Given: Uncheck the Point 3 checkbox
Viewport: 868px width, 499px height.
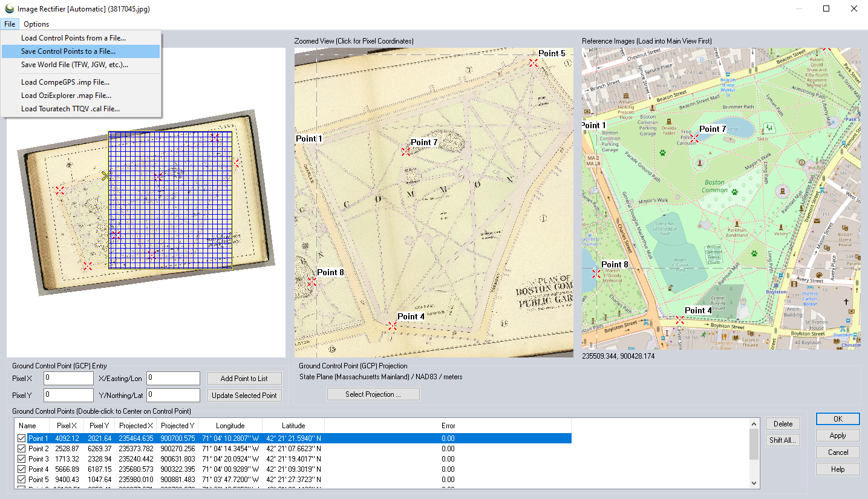Looking at the screenshot, I should [22, 459].
